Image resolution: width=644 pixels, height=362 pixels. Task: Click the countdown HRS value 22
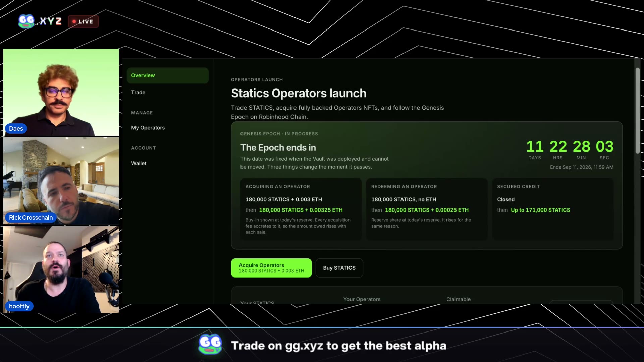[x=558, y=146]
